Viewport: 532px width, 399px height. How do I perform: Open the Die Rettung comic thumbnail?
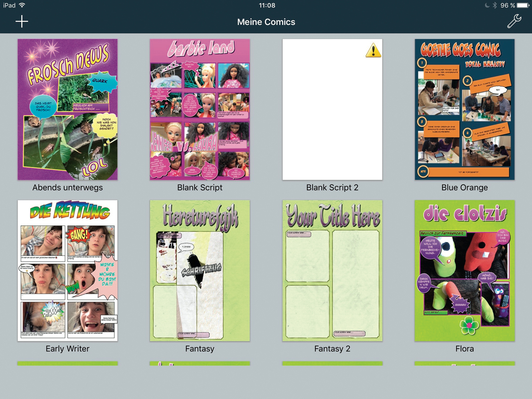[68, 271]
